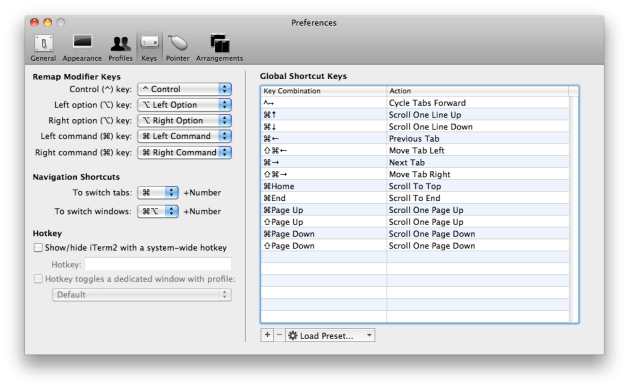Select the Next Tab shortcut row

click(415, 162)
